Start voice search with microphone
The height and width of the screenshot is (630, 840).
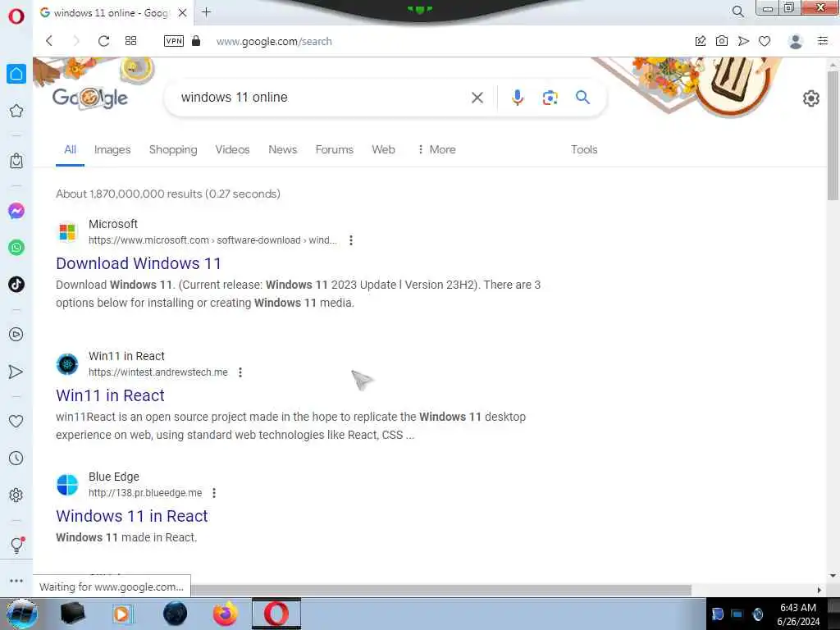click(x=517, y=98)
